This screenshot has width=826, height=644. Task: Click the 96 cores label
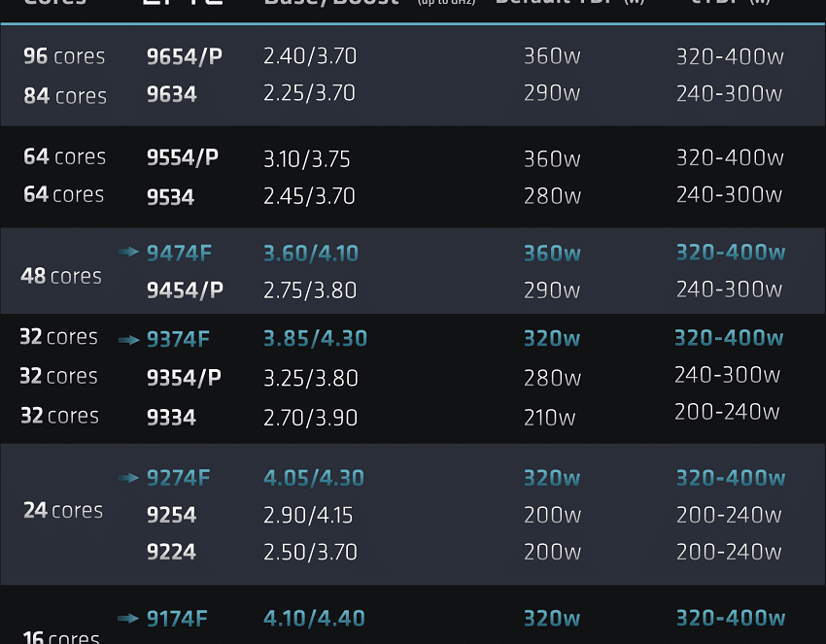click(x=64, y=56)
